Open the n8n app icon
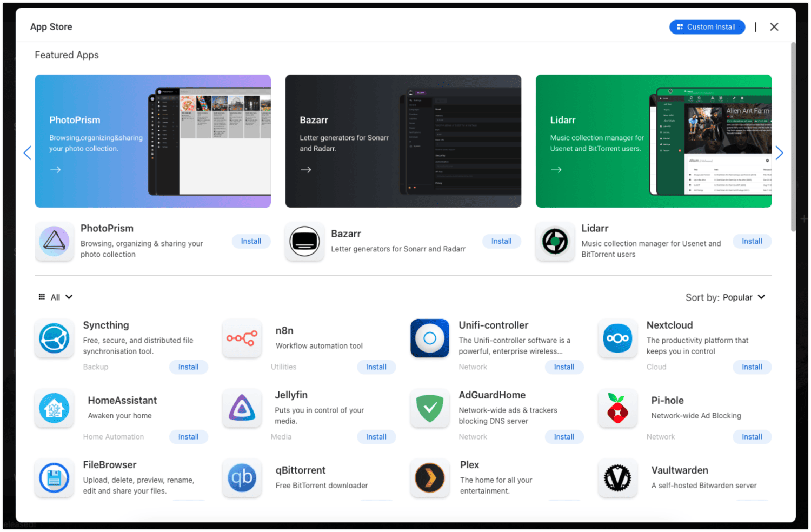The image size is (811, 532). pyautogui.click(x=242, y=338)
